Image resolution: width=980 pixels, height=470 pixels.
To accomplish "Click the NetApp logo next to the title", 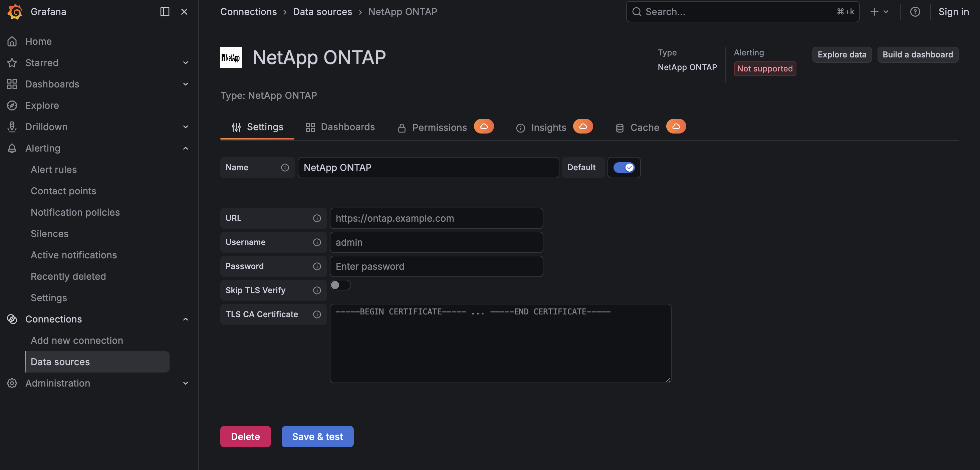I will click(231, 57).
